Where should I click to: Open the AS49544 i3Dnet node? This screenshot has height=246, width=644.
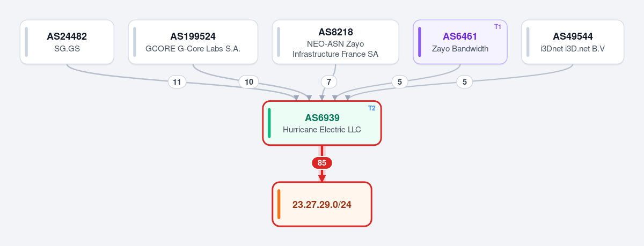click(573, 42)
